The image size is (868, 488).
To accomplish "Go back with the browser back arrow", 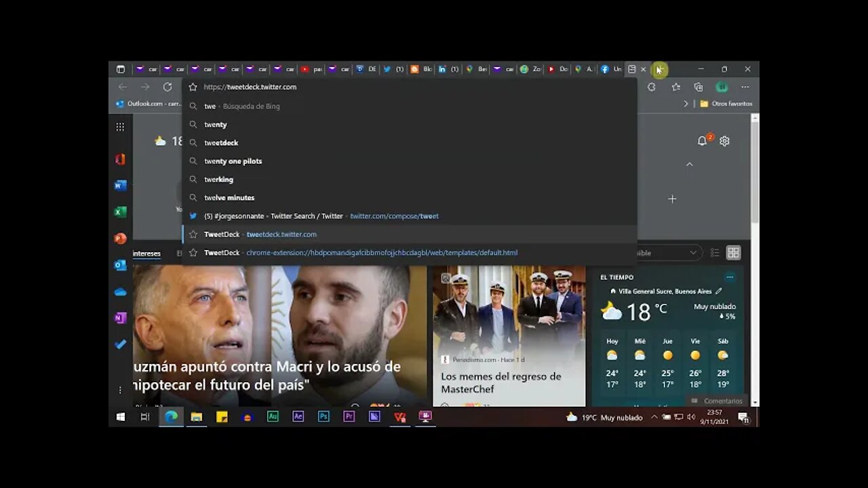I will coord(123,87).
